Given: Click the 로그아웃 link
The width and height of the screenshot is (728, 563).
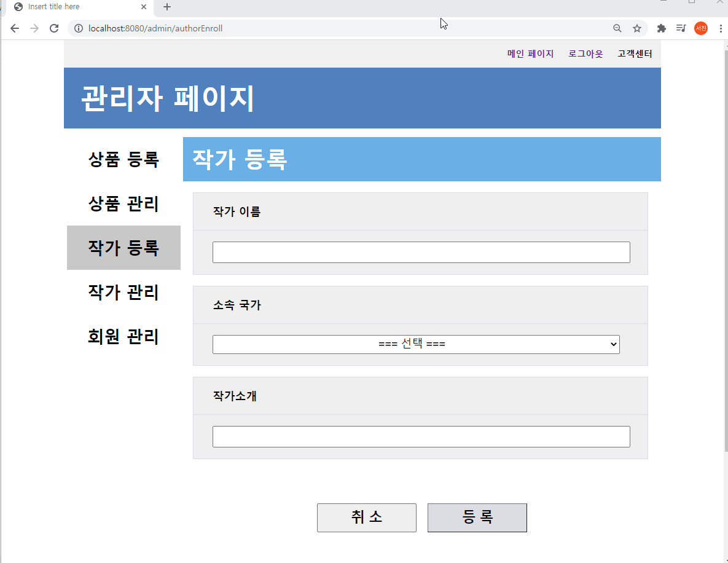Looking at the screenshot, I should [x=585, y=54].
